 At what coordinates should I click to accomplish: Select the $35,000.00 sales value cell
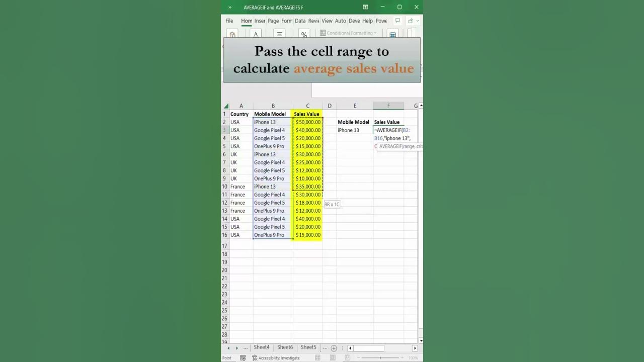click(308, 187)
